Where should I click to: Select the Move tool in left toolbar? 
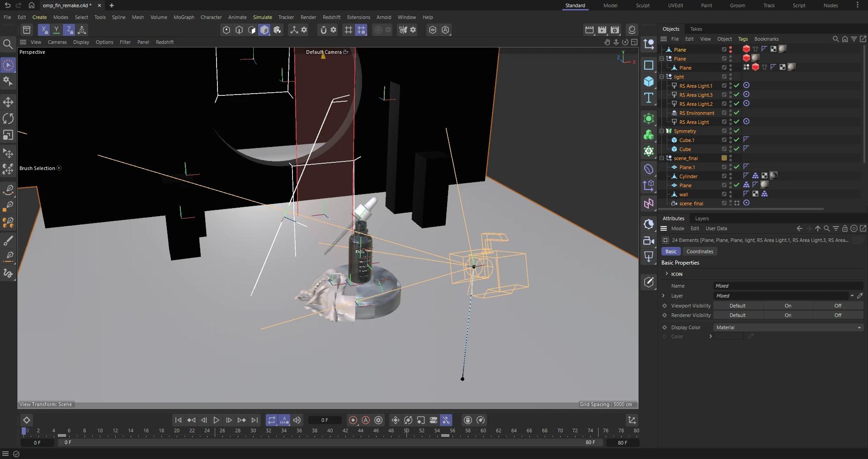click(x=8, y=102)
